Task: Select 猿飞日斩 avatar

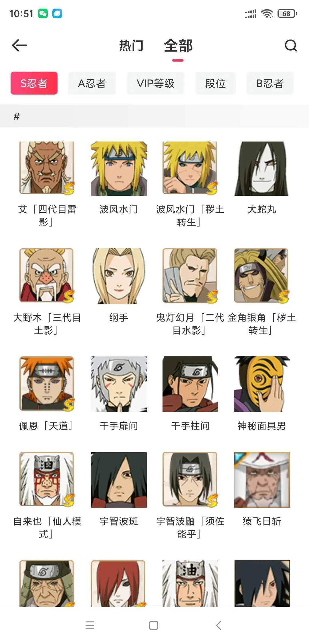Action: click(262, 480)
